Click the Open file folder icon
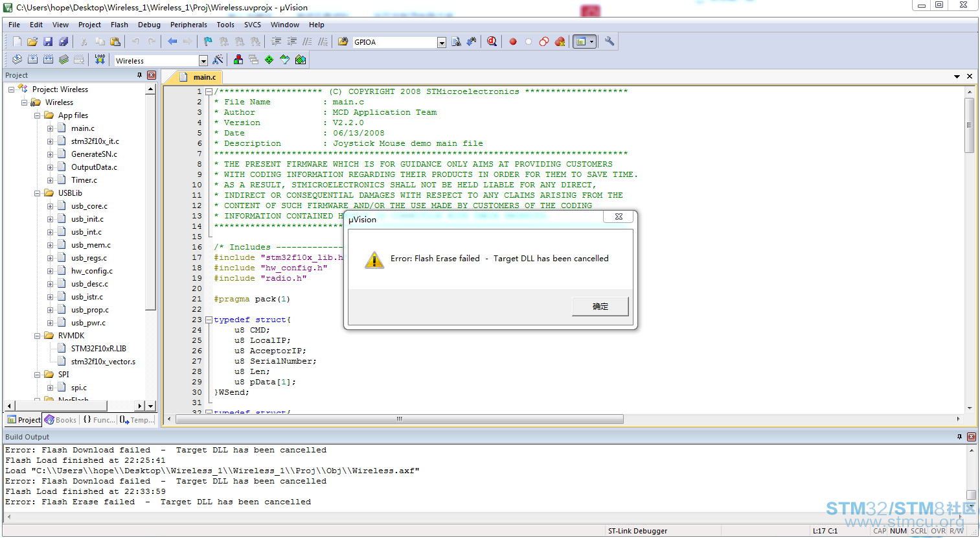This screenshot has height=538, width=980. coord(32,41)
